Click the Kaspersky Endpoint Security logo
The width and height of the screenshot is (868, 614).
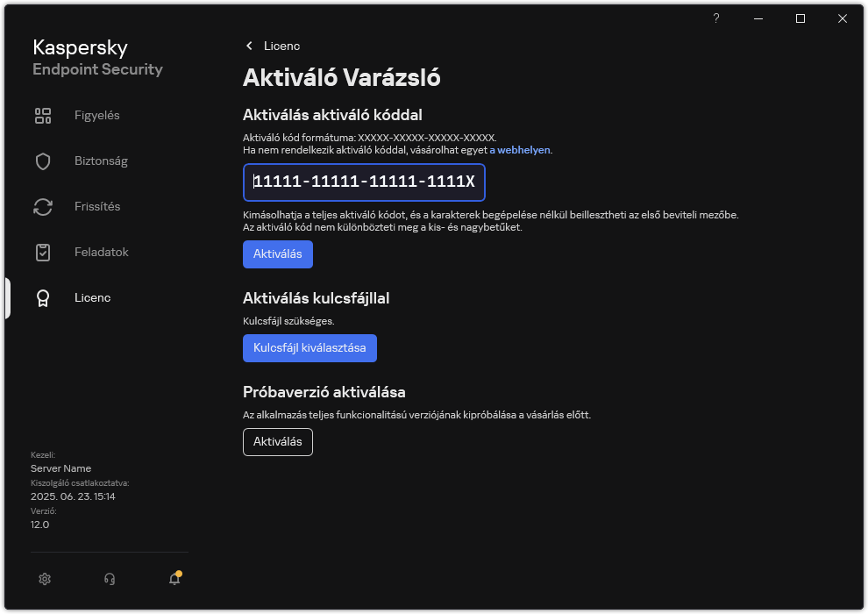96,56
